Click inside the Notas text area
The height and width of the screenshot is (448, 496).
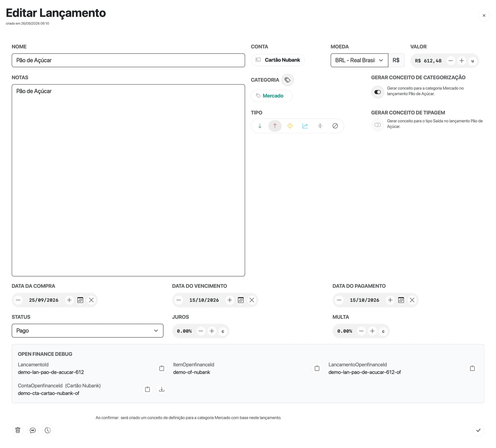click(128, 180)
